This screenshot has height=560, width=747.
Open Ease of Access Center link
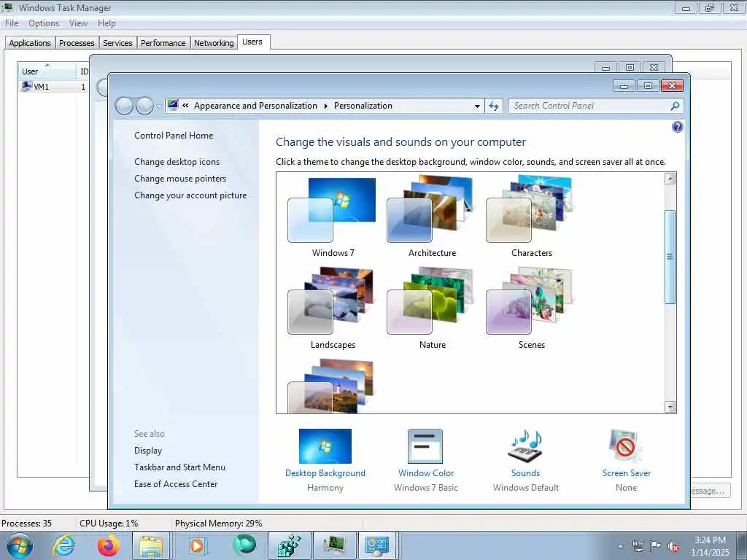(175, 484)
